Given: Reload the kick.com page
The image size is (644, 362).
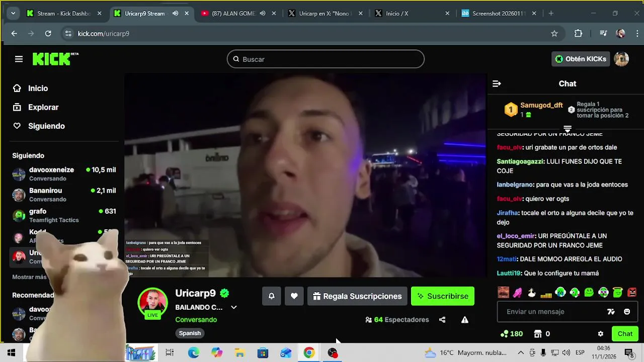Looking at the screenshot, I should point(48,33).
